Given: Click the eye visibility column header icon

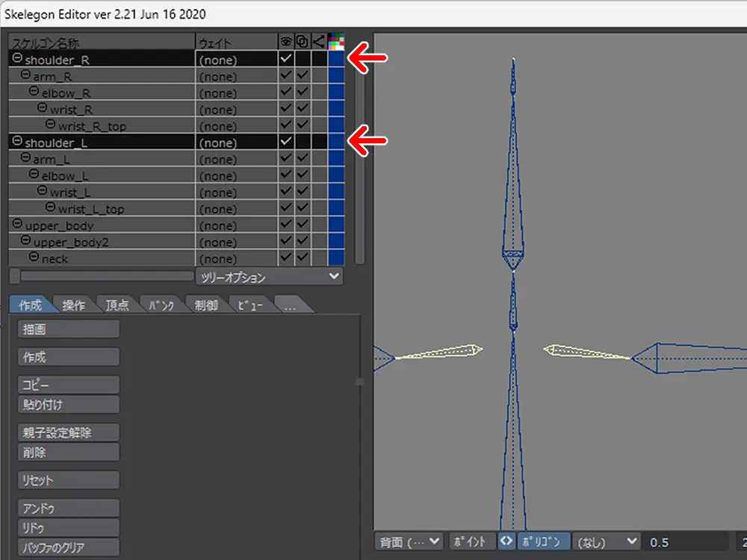Looking at the screenshot, I should (286, 42).
